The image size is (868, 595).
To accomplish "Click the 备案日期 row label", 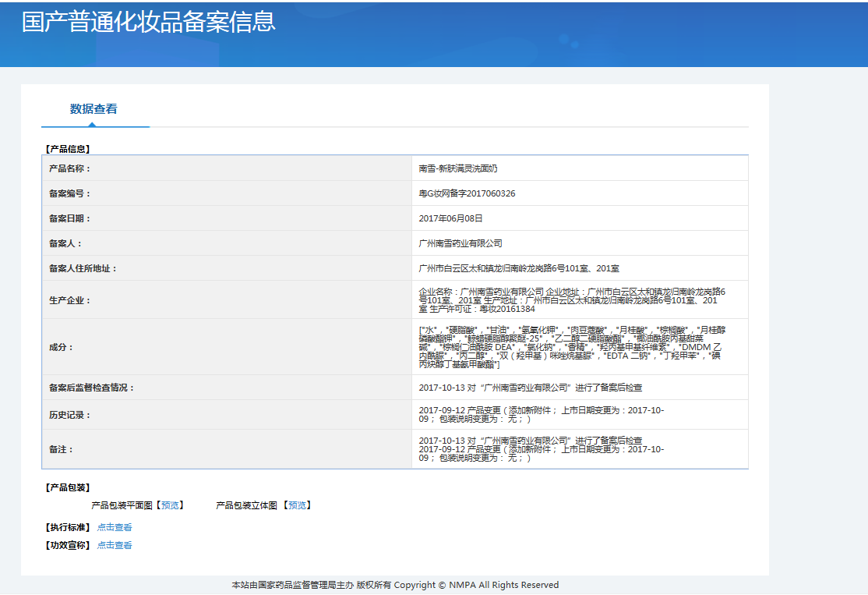I will [70, 218].
